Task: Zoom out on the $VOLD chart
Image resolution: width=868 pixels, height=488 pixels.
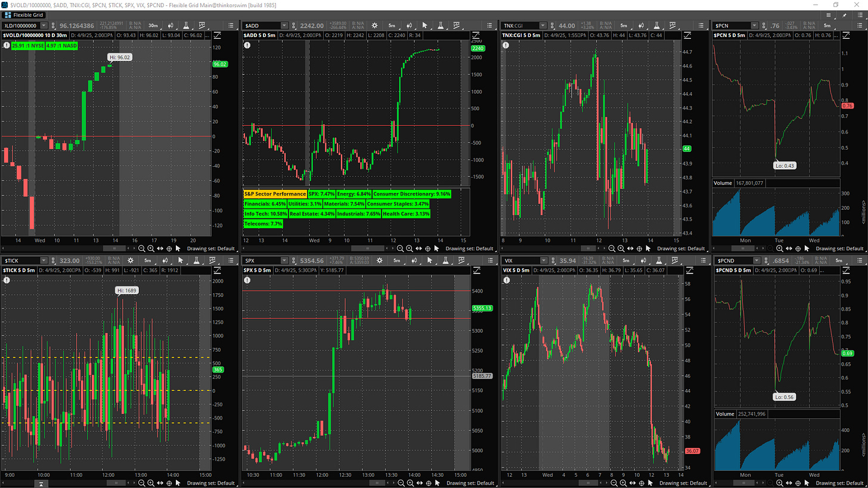Action: [142, 248]
